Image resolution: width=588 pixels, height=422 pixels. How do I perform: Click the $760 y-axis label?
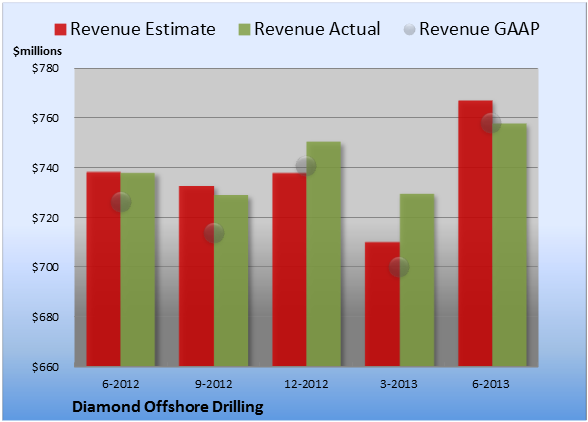45,118
